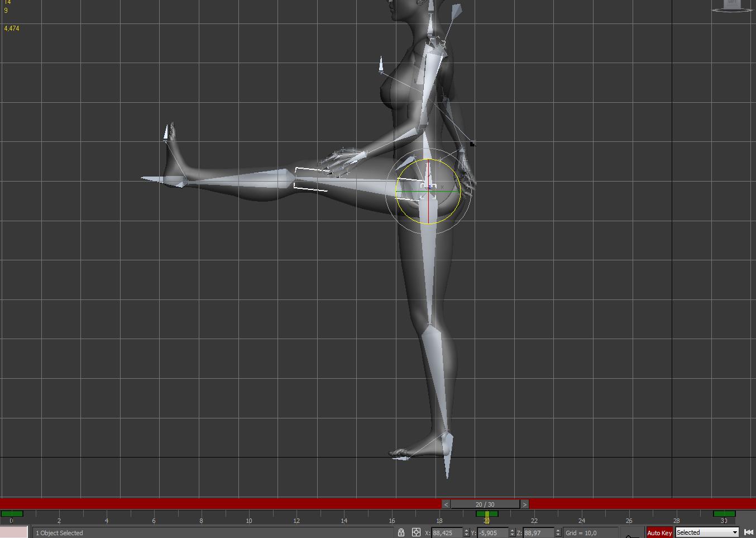Go to start frame button

[749, 532]
